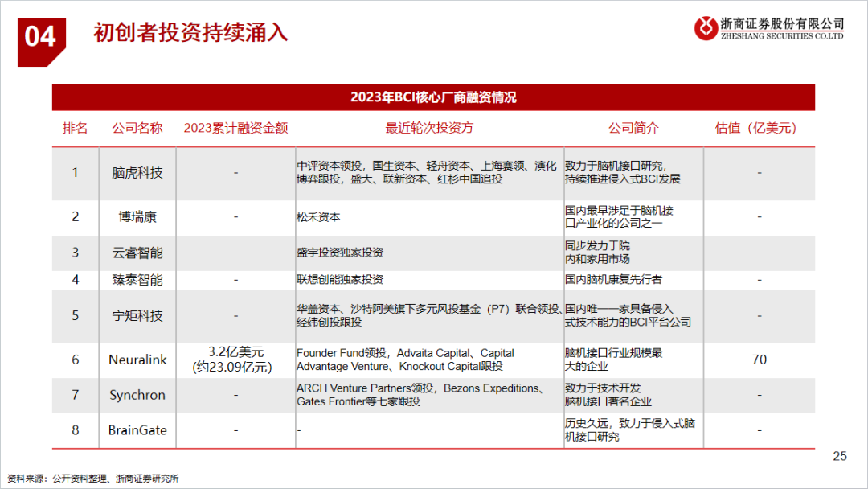868x489 pixels.
Task: Click investor cell 联想创能独家投资
Action: [x=340, y=280]
